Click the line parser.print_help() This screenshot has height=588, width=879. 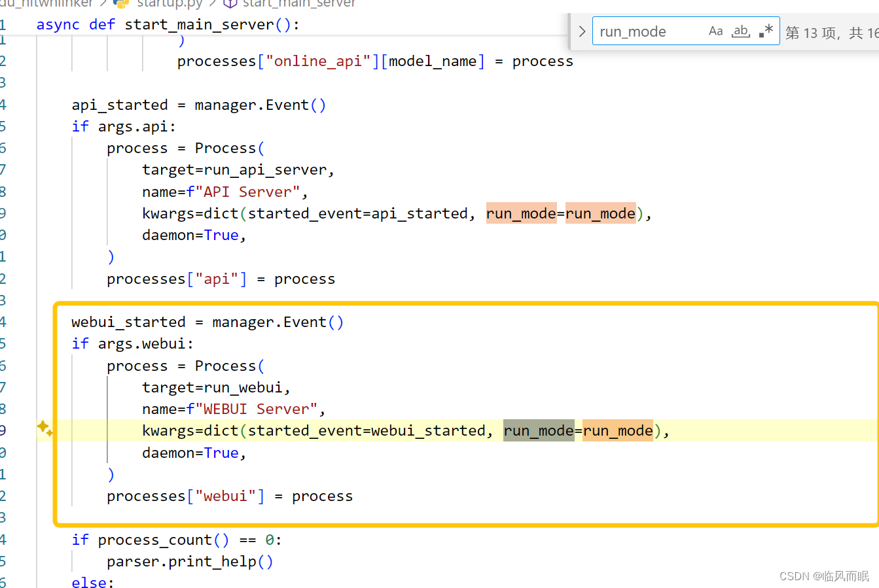coord(190,562)
